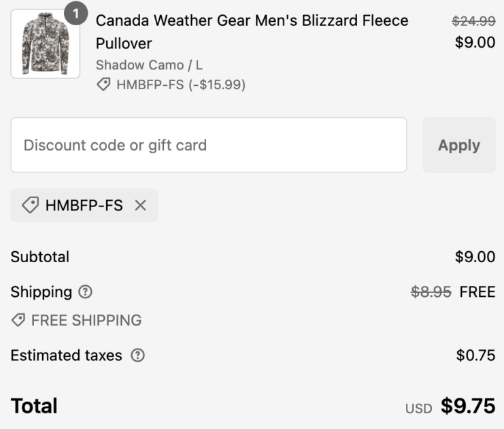
Task: Remove the HMBFP-FS discount code chip
Action: (140, 206)
